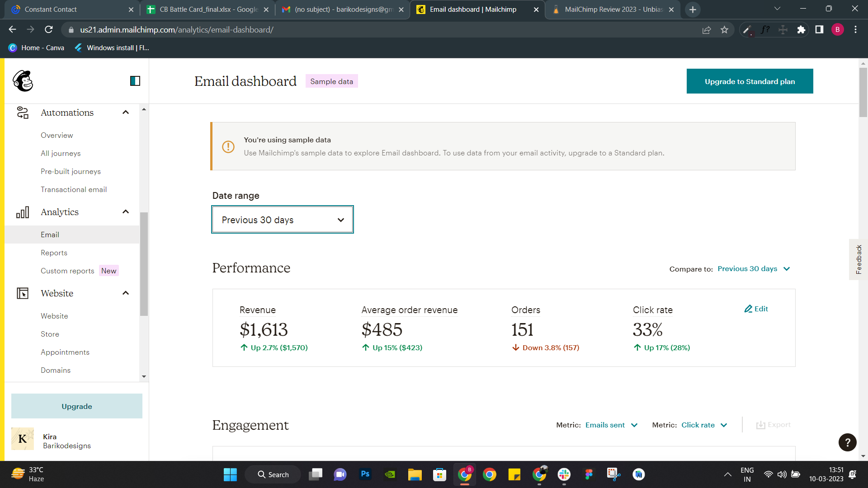868x488 pixels.
Task: Click the bookmark star in the address bar
Action: coord(724,30)
